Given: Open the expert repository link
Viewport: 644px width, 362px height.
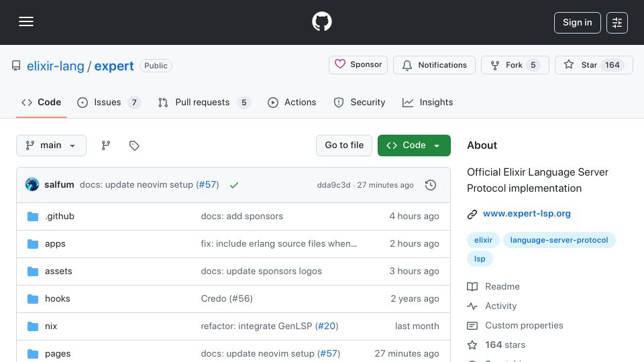Looking at the screenshot, I should point(114,66).
